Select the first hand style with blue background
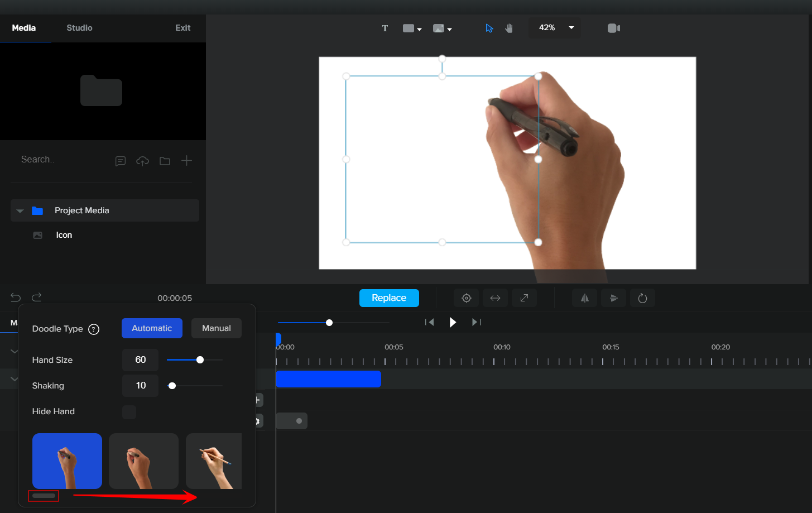Screen dimensions: 812x513 [x=67, y=461]
